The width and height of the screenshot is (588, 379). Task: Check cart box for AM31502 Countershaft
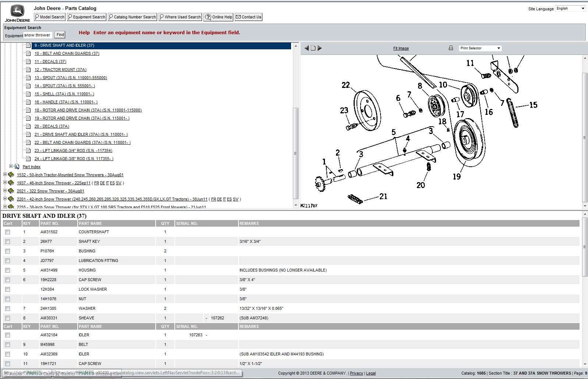pyautogui.click(x=7, y=232)
